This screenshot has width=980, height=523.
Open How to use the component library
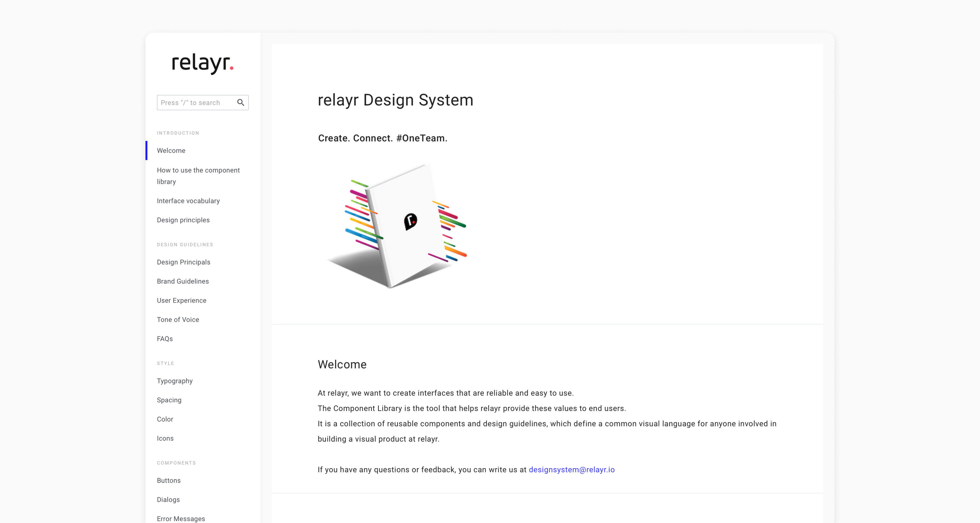point(198,176)
